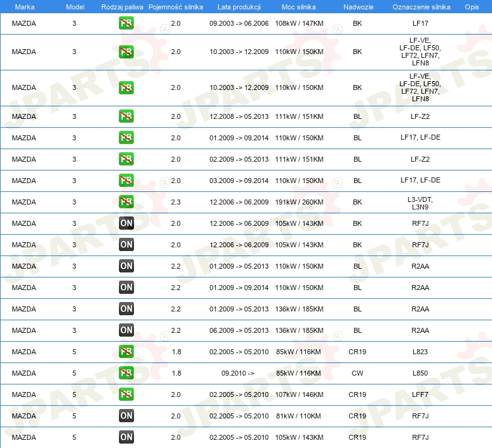
Task: Click the "Pojemność silnika" column header
Action: point(176,6)
